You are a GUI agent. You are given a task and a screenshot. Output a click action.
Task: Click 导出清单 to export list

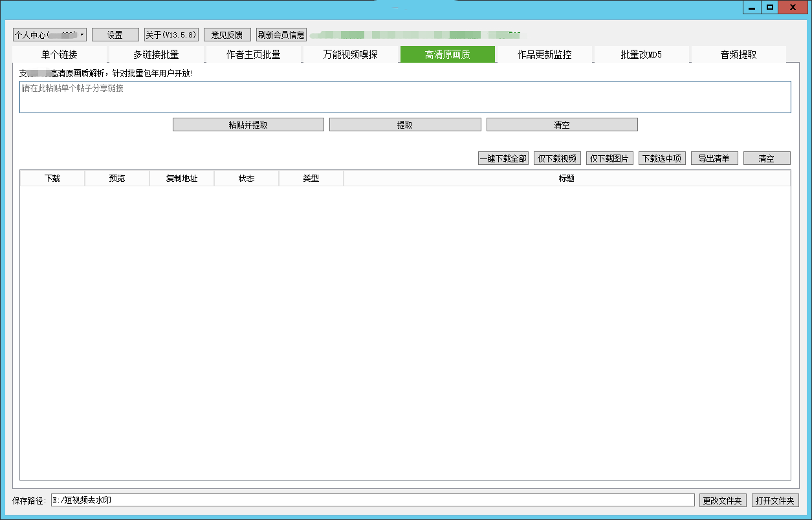(714, 158)
